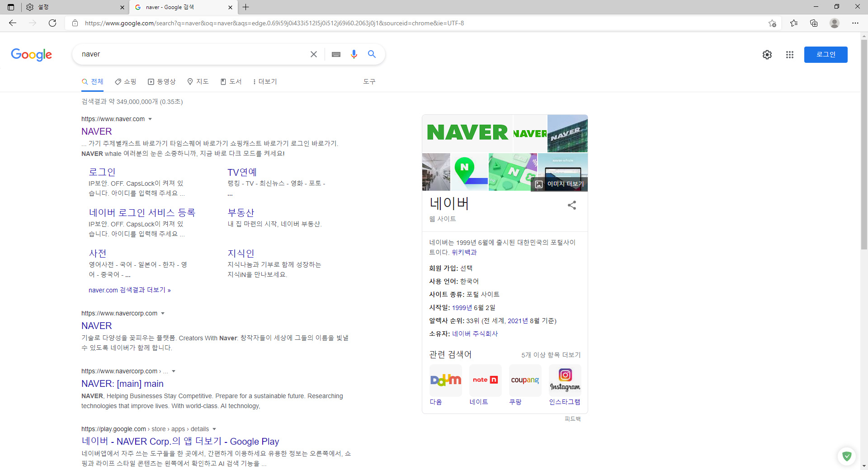Open the 도구 search tools
Screen dimensions: 868x470
pos(369,82)
